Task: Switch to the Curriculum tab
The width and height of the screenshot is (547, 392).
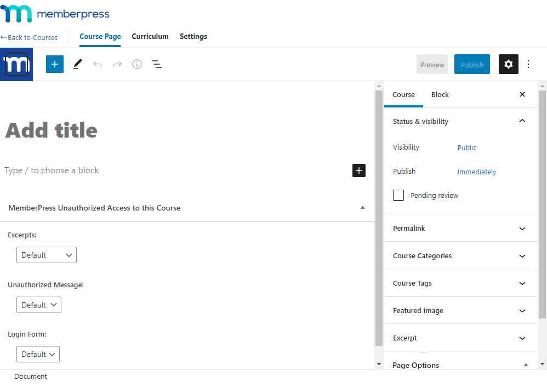Action: point(150,36)
